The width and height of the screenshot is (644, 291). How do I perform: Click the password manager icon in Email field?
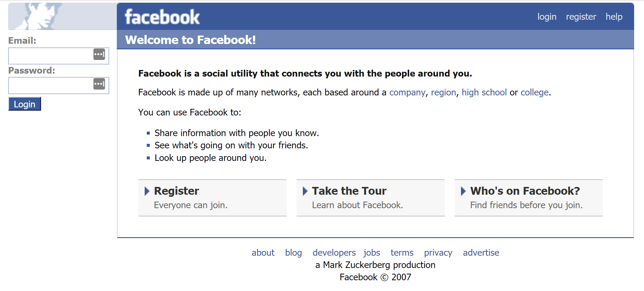point(99,54)
